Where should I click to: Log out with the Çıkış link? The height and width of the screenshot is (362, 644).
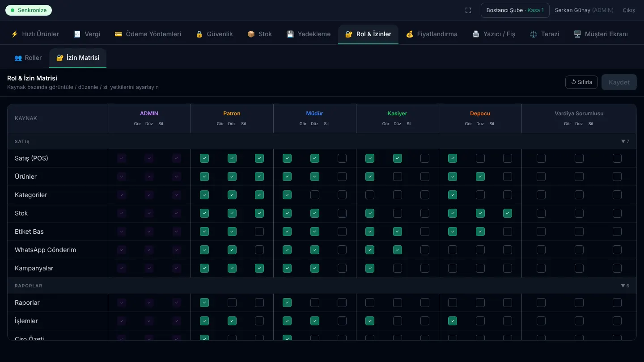tap(629, 10)
